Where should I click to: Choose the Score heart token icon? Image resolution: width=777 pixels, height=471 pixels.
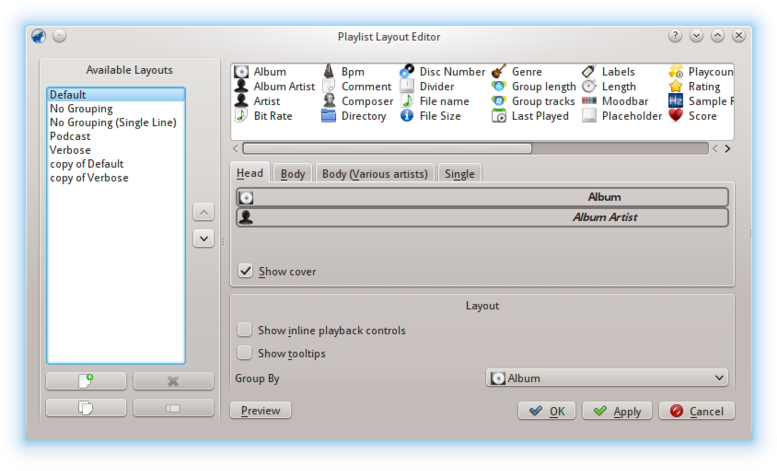(676, 116)
